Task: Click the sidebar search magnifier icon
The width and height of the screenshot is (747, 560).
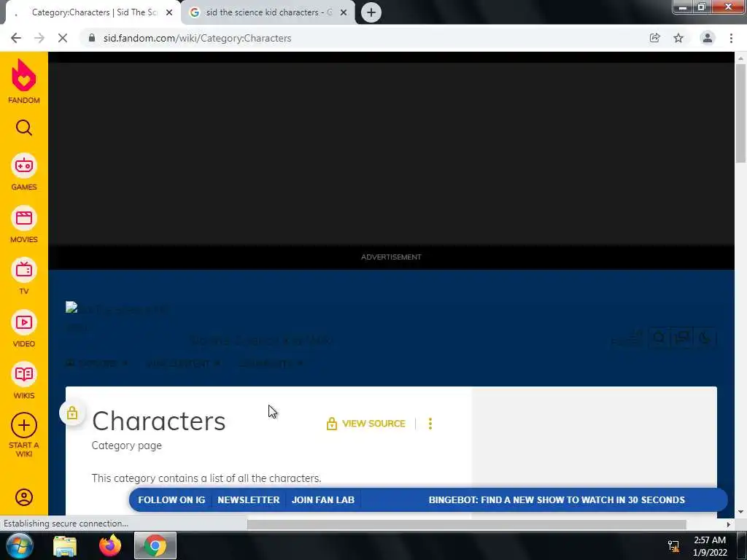Action: [24, 128]
